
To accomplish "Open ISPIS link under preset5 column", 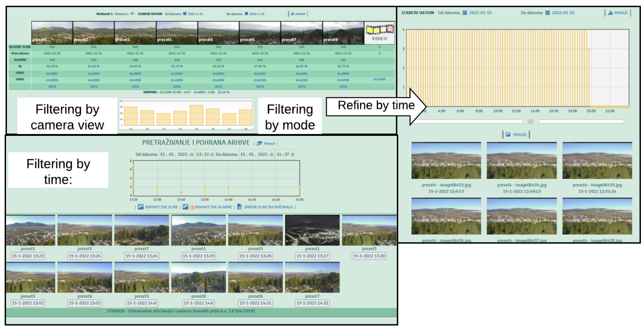I will [218, 87].
